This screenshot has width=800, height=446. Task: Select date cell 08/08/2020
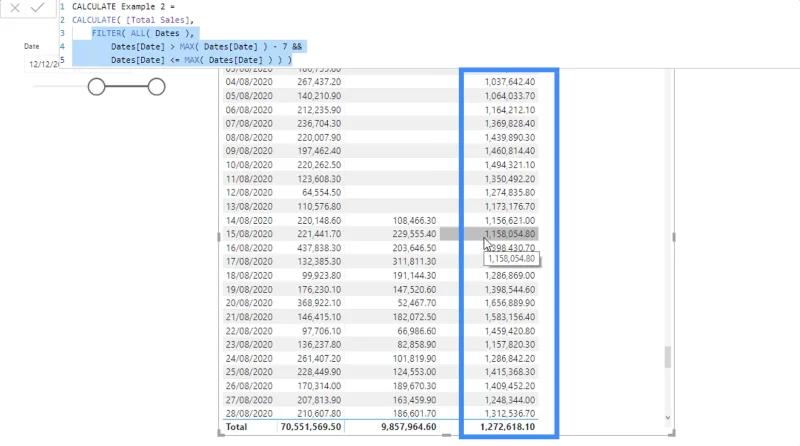point(249,137)
